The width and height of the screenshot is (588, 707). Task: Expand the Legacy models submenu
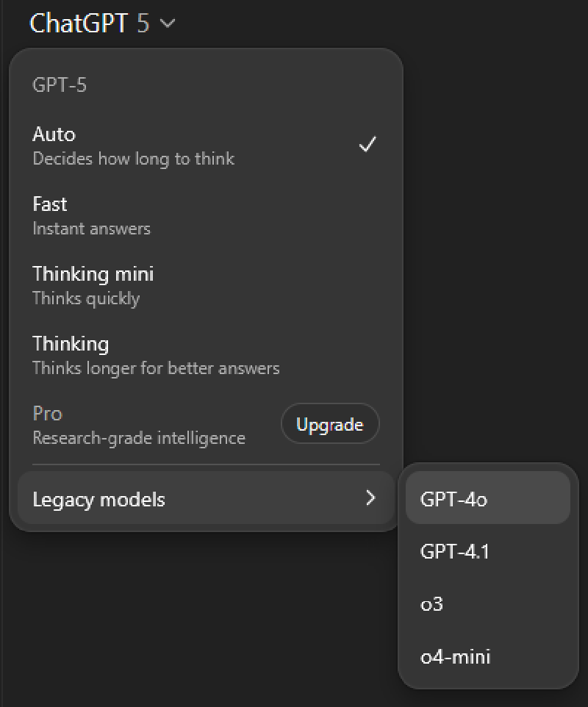(x=206, y=498)
